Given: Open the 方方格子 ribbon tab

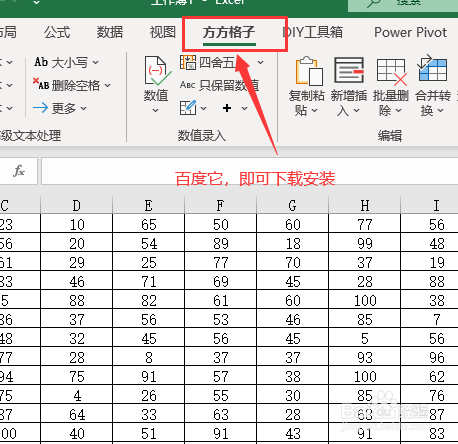Looking at the screenshot, I should [x=229, y=33].
